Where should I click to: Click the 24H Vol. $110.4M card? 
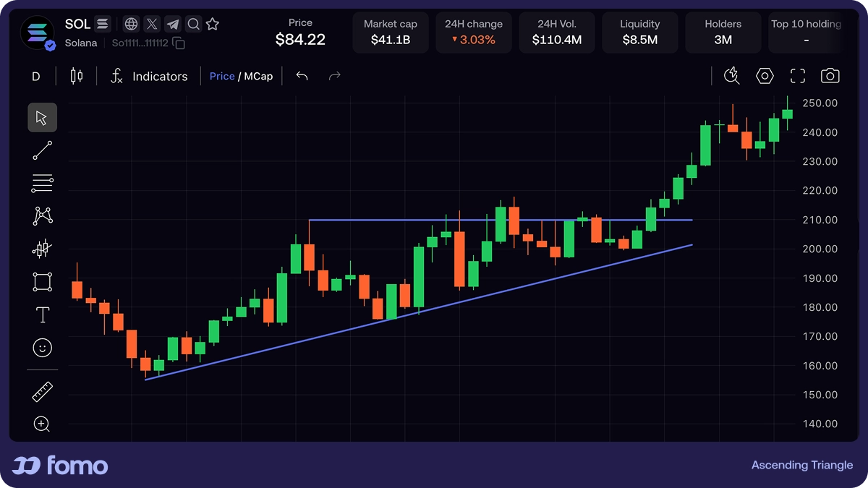[x=557, y=33]
